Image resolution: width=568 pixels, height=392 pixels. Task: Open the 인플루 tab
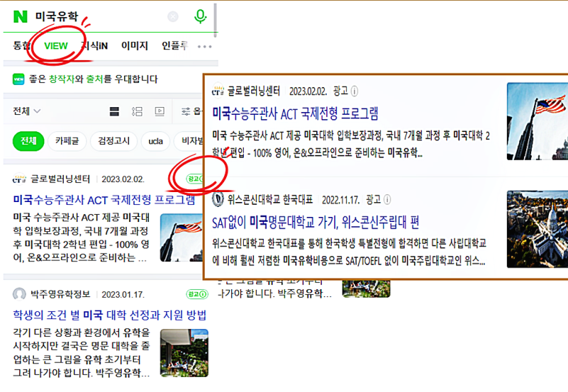[174, 45]
